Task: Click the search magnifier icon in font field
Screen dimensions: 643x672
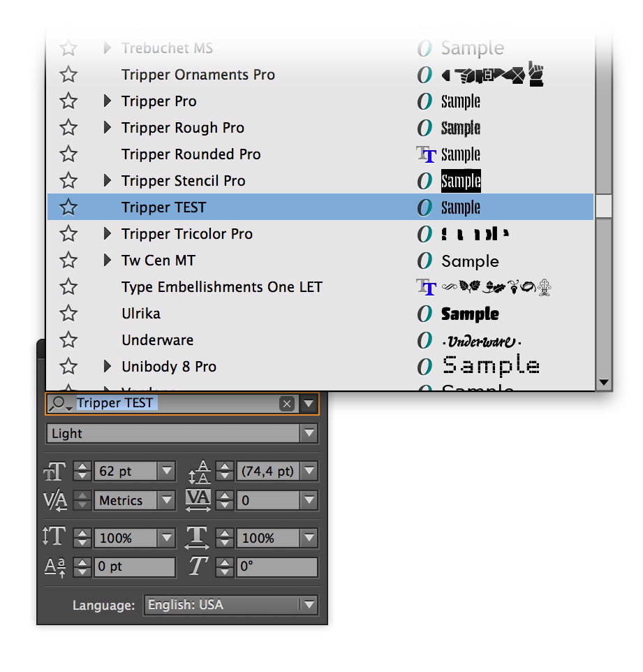Action: pyautogui.click(x=59, y=404)
